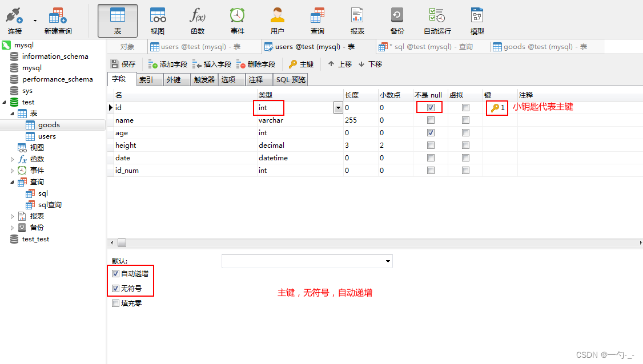Click the 255 length cell for name
The height and width of the screenshot is (364, 643).
pos(361,120)
